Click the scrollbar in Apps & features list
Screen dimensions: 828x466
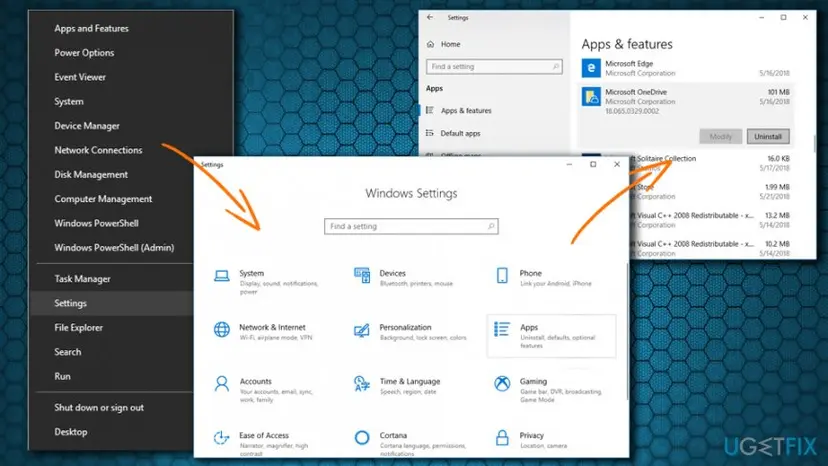[x=814, y=144]
